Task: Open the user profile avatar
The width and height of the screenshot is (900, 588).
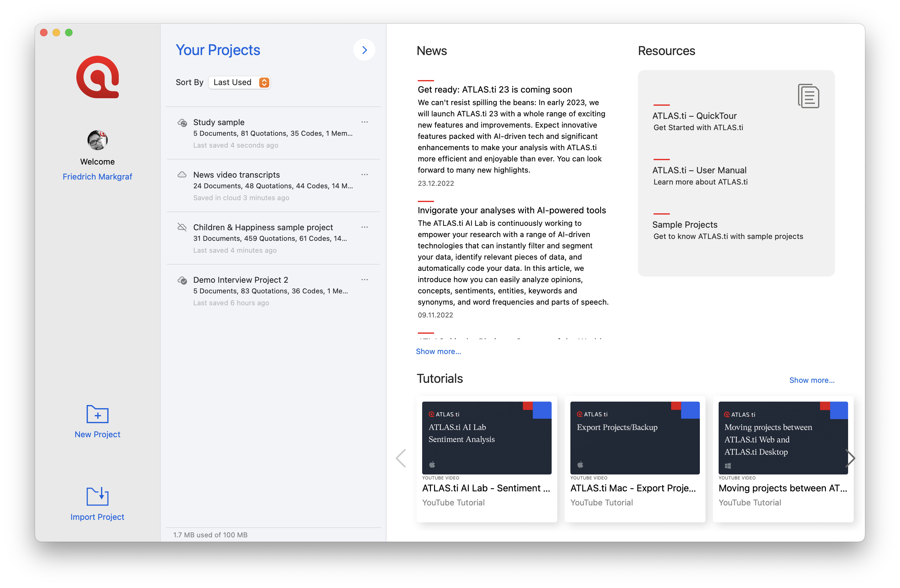Action: coord(98,140)
